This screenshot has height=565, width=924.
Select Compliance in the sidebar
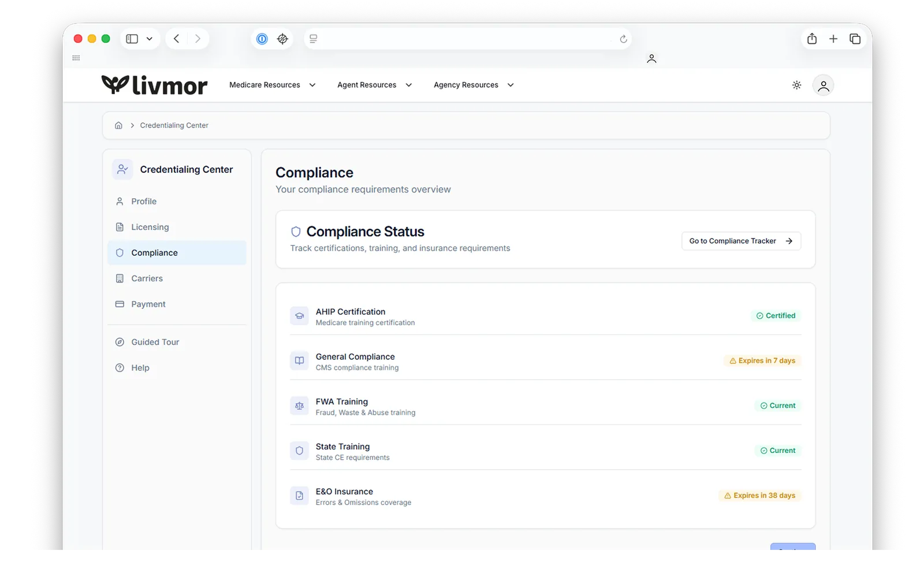click(x=177, y=253)
